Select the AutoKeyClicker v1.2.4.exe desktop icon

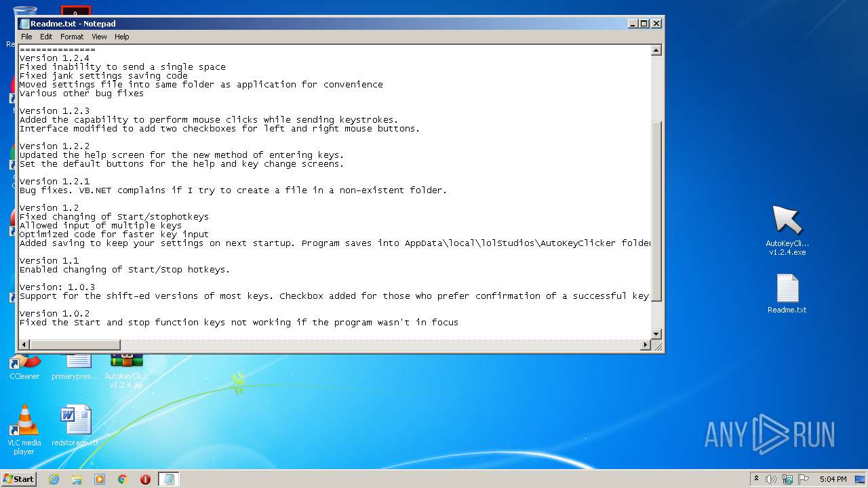pos(787,230)
